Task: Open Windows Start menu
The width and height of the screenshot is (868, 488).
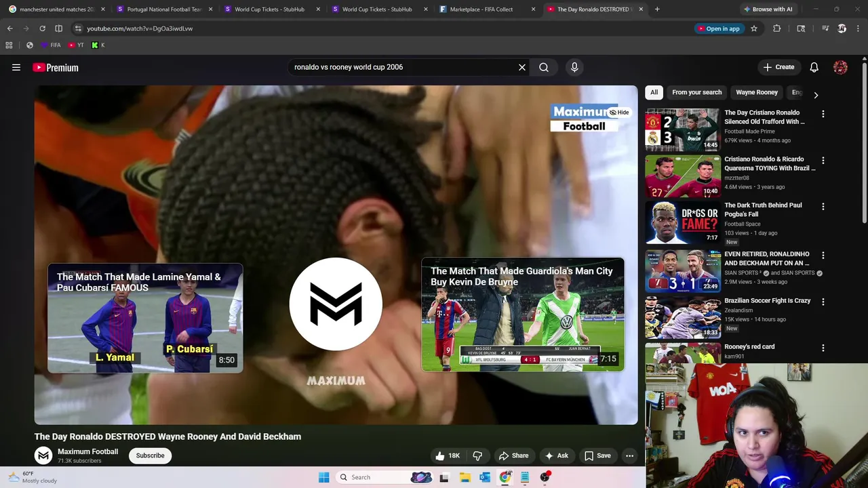Action: tap(324, 477)
